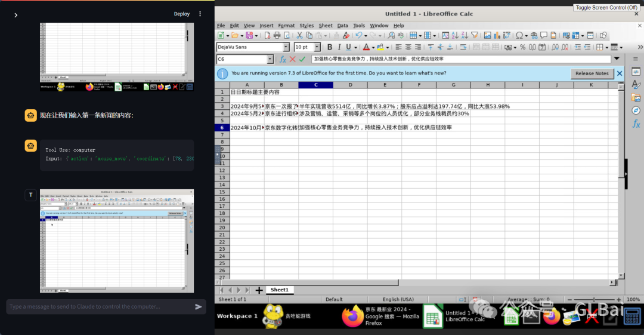644x335 pixels.
Task: Click the percent number format icon
Action: click(522, 47)
